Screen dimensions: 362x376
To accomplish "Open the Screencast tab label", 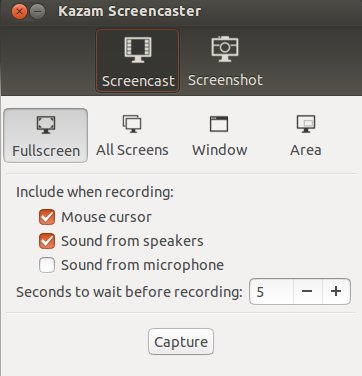I will point(138,81).
